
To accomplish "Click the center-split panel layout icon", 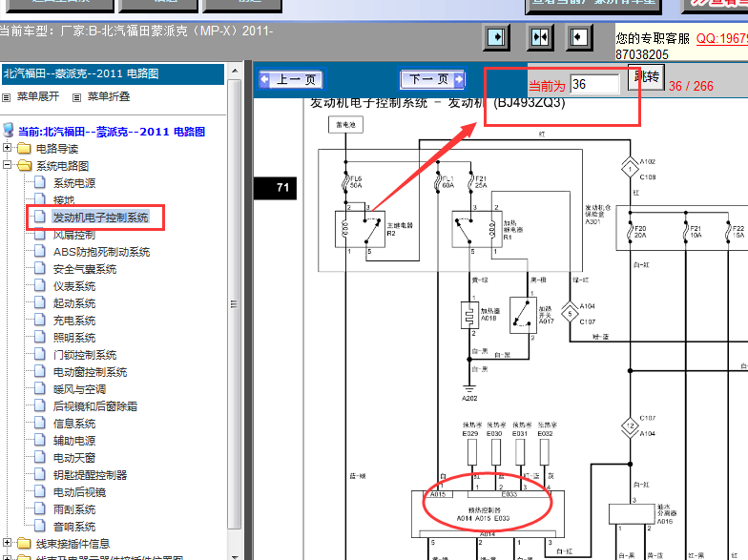I will (540, 37).
